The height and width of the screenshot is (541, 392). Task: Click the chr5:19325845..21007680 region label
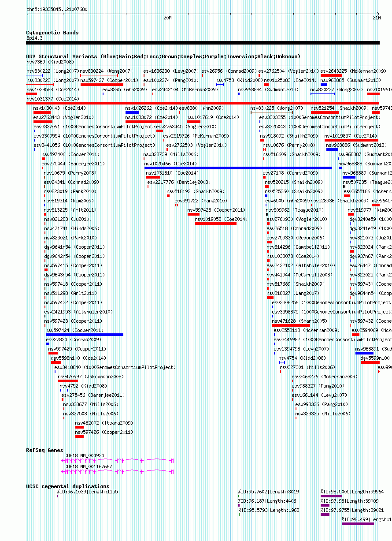pyautogui.click(x=57, y=9)
